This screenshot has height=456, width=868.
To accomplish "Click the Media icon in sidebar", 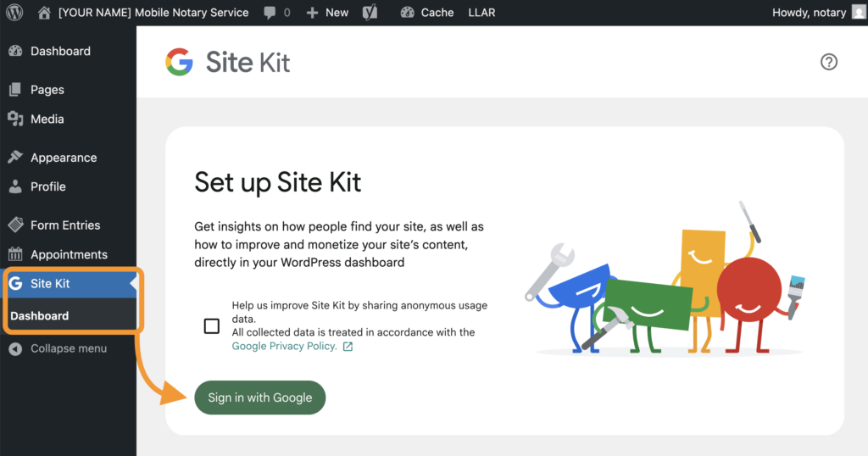I will pyautogui.click(x=15, y=119).
